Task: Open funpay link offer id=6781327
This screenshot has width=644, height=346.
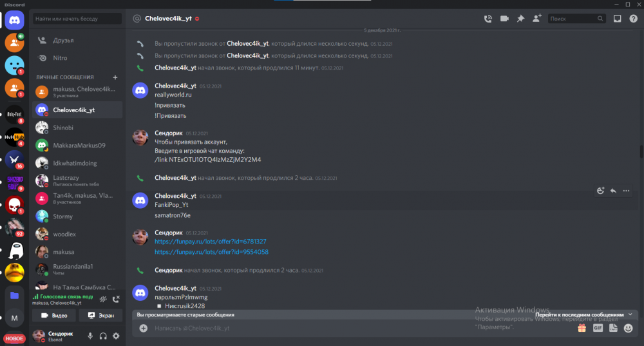Action: tap(211, 242)
